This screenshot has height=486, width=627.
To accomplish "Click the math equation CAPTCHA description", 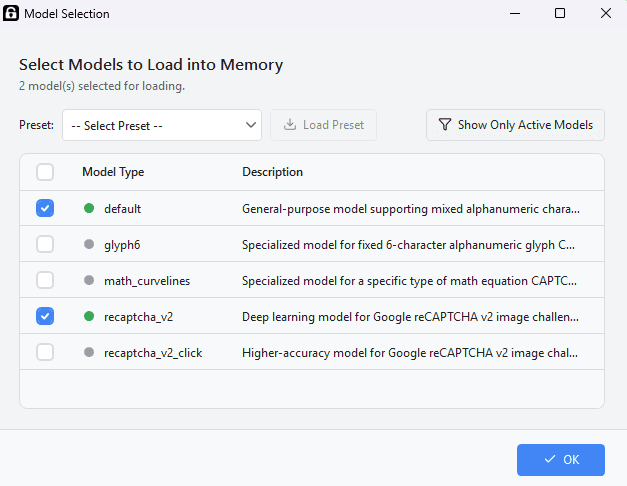I will [x=409, y=281].
